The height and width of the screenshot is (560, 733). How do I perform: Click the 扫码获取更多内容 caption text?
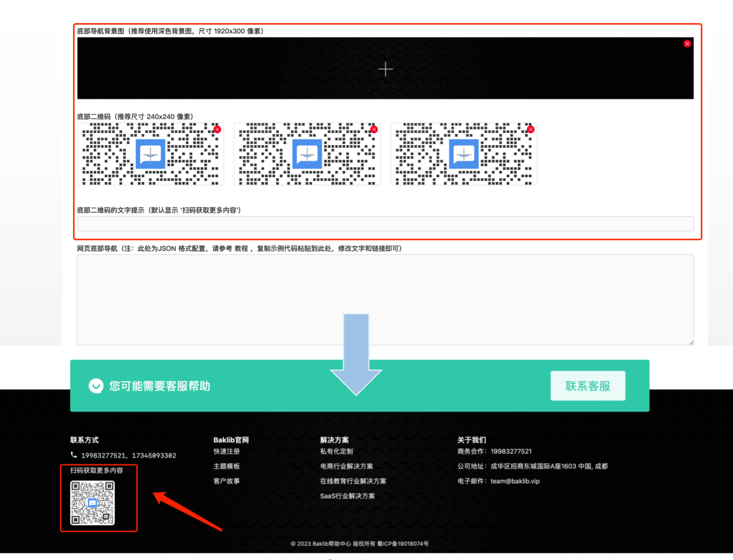(x=97, y=470)
